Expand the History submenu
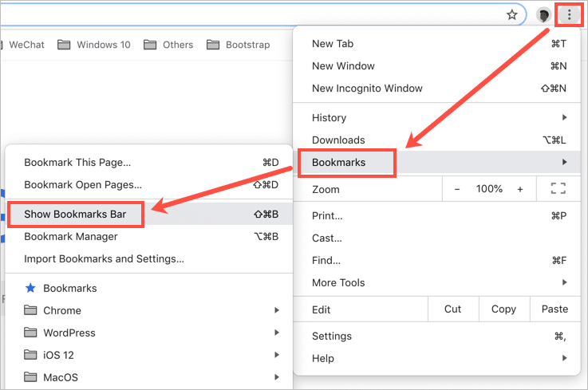The image size is (588, 390). [329, 117]
